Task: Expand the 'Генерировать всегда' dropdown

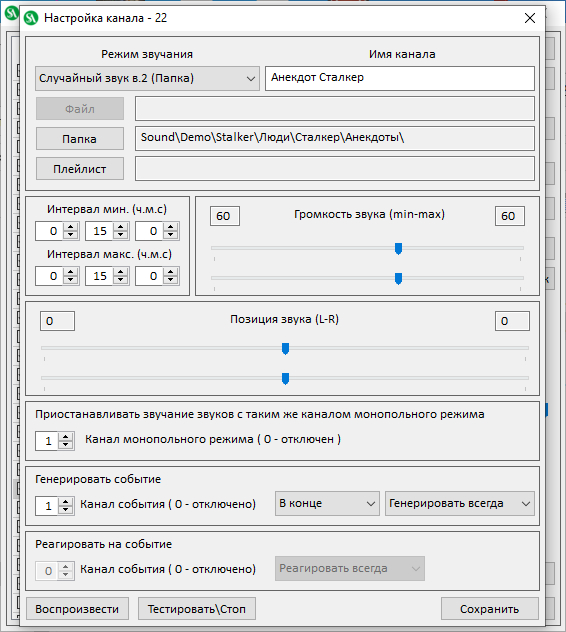Action: coord(460,503)
